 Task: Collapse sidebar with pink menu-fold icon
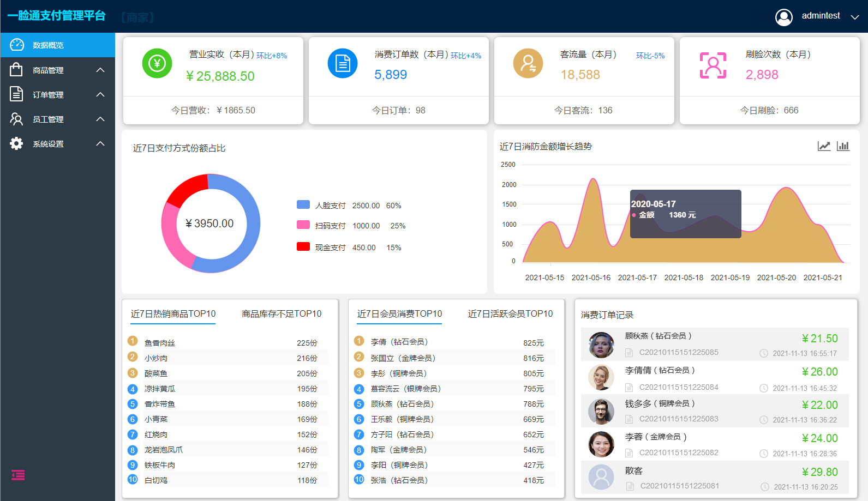coord(18,475)
